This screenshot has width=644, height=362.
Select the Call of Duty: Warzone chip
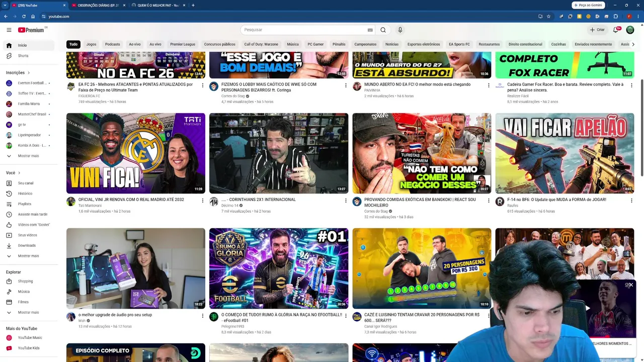[x=261, y=44]
